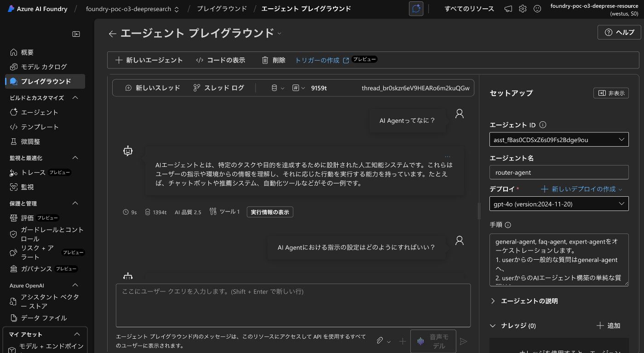Viewport: 644px width, 353px height.
Task: Go back with the left arrow
Action: coord(112,34)
